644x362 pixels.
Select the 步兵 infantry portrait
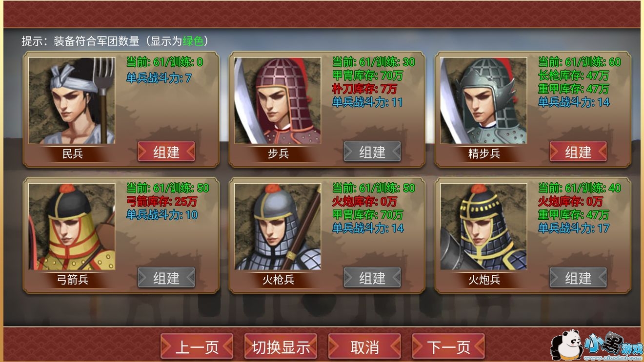pos(278,101)
